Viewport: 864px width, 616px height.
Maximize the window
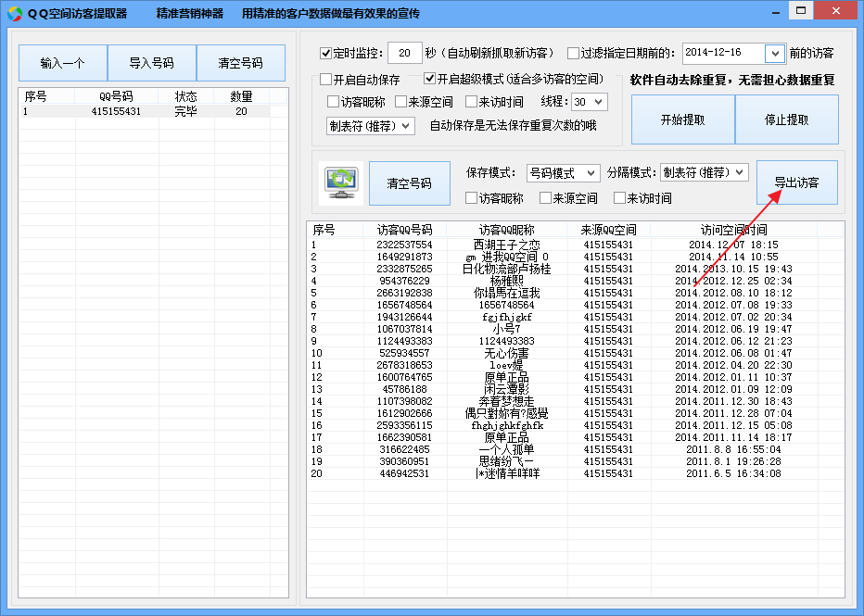tap(801, 10)
